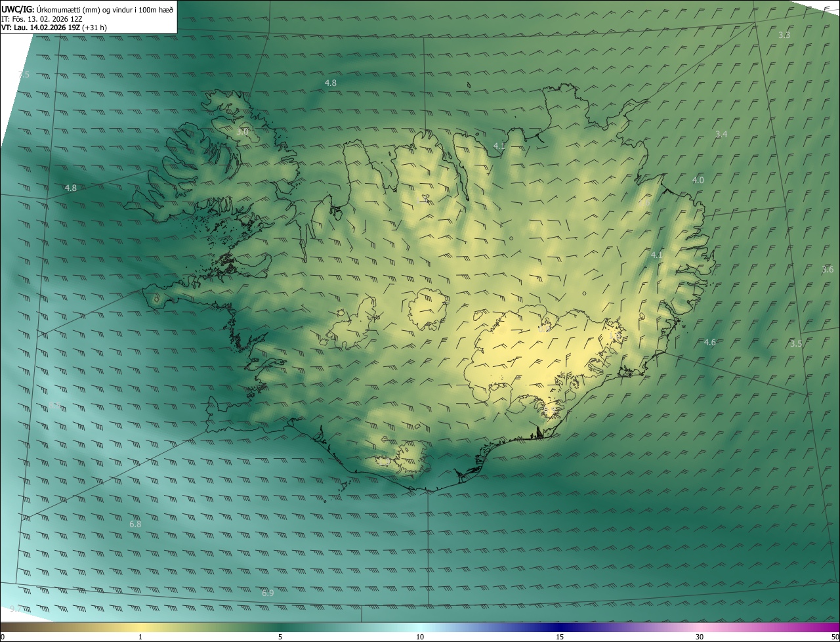Click the 50 tick label on color scale
Screen dimensions: 840x642
click(835, 637)
